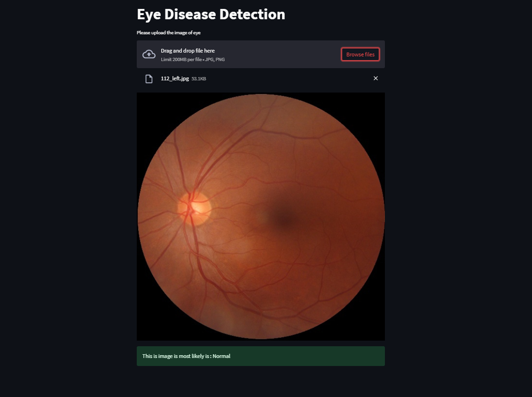Click the retinal fundus image
This screenshot has width=532, height=397.
click(260, 217)
